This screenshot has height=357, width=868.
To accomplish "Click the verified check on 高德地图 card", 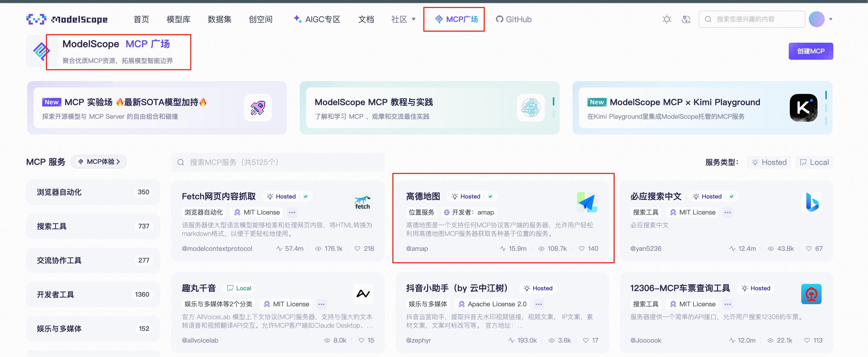I will pos(490,196).
